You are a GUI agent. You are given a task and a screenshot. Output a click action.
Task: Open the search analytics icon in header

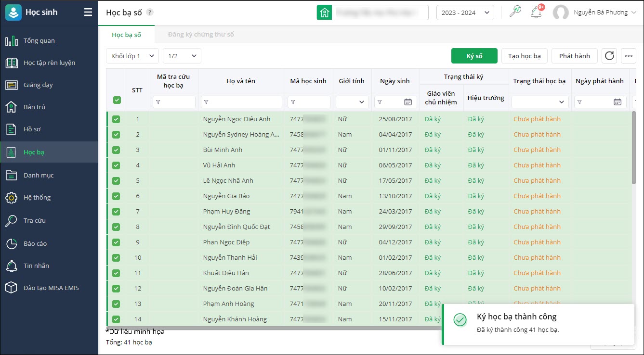(515, 12)
